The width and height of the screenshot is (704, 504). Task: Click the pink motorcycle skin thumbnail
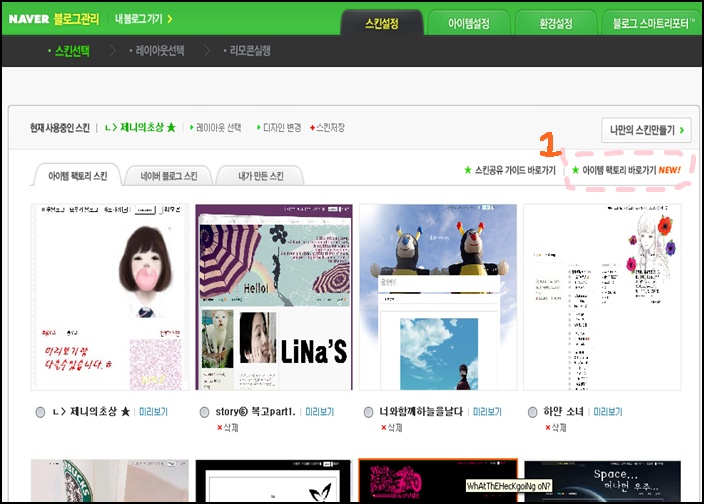(x=438, y=480)
